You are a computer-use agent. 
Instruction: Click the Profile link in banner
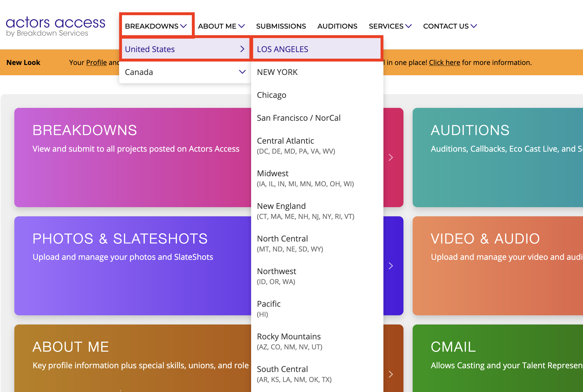point(96,62)
